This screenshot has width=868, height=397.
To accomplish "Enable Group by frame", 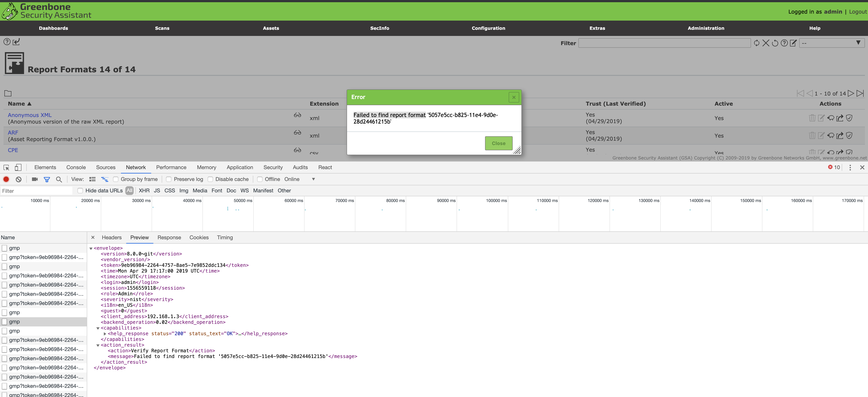I will tap(116, 179).
